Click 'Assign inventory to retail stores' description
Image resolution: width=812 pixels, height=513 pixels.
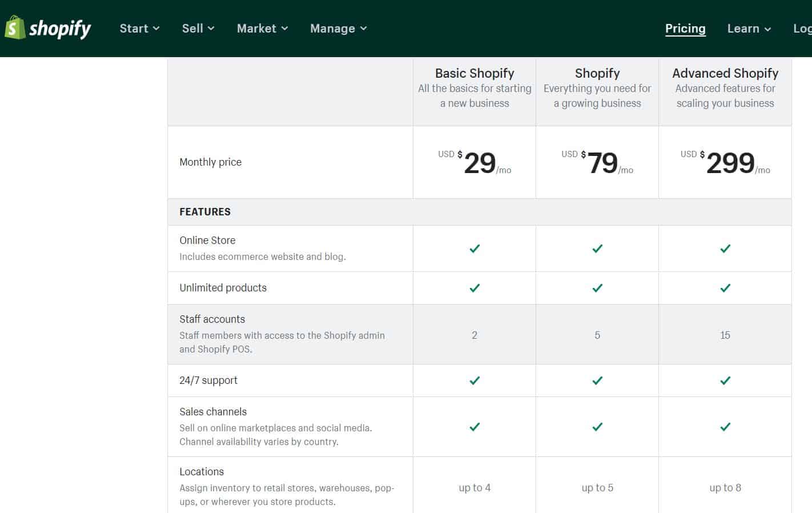[x=287, y=495]
